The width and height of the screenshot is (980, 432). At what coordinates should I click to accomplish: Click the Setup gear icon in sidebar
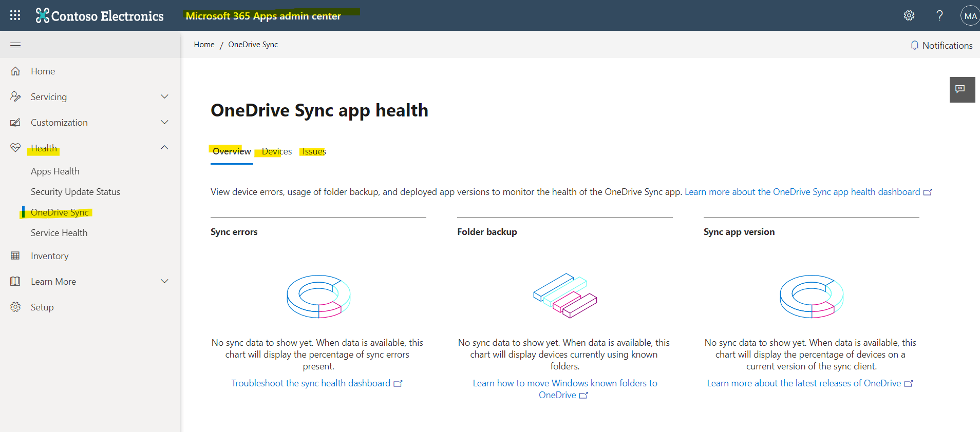pos(15,307)
